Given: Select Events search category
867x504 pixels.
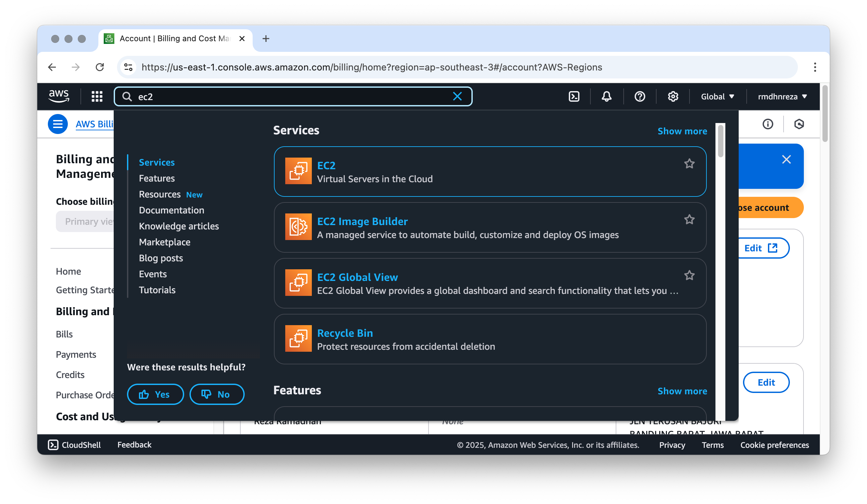Looking at the screenshot, I should [153, 274].
